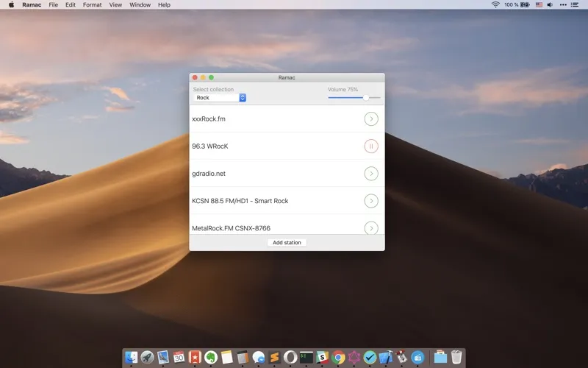
Task: Open the US flag input source menu
Action: (x=539, y=5)
